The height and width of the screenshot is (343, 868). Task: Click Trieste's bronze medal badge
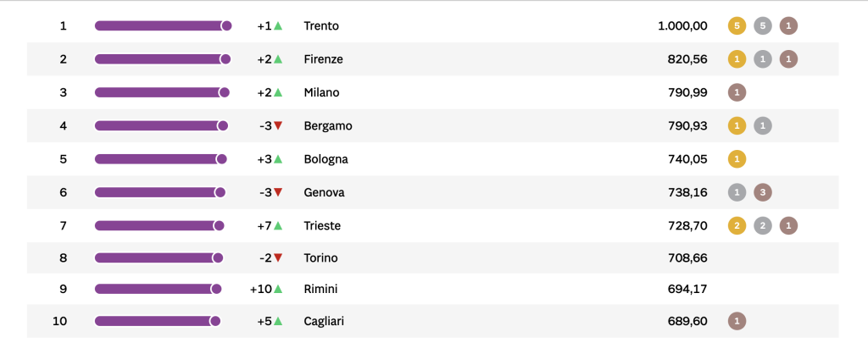click(788, 225)
